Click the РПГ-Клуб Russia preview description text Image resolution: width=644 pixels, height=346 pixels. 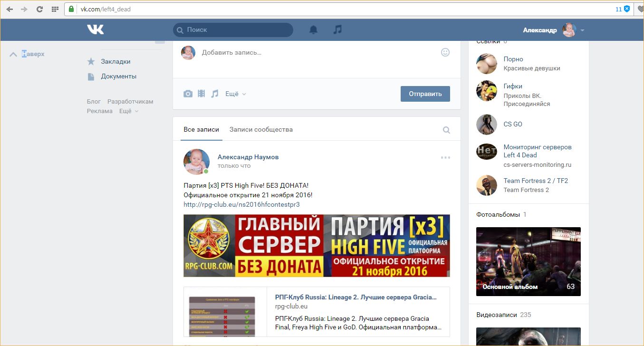pyautogui.click(x=358, y=323)
